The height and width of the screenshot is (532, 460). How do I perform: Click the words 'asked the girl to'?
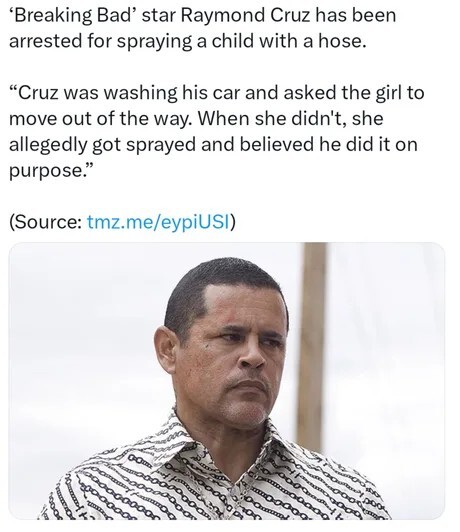[354, 93]
